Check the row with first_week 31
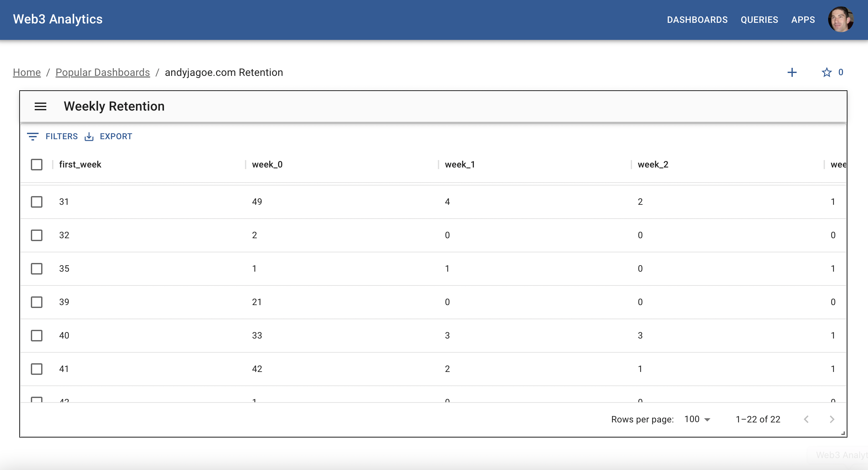The height and width of the screenshot is (470, 868). coord(36,202)
